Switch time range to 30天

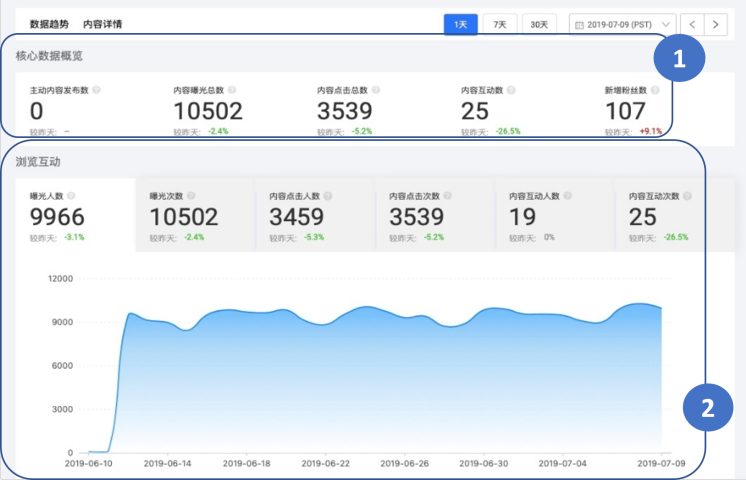(x=539, y=24)
